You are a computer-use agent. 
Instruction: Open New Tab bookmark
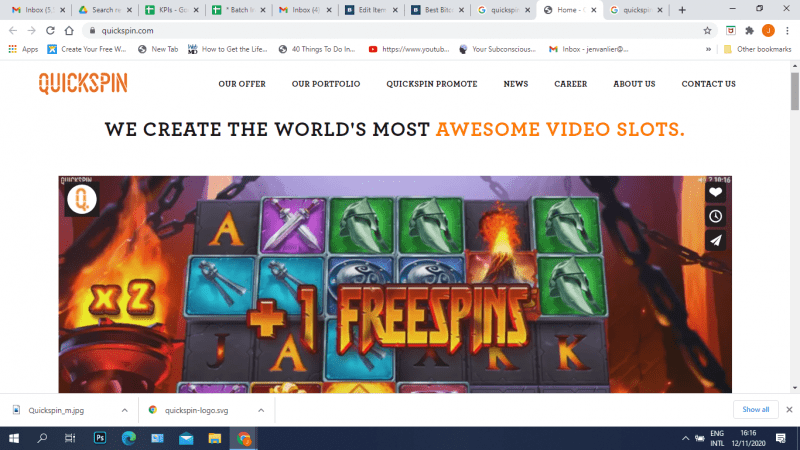pyautogui.click(x=158, y=49)
